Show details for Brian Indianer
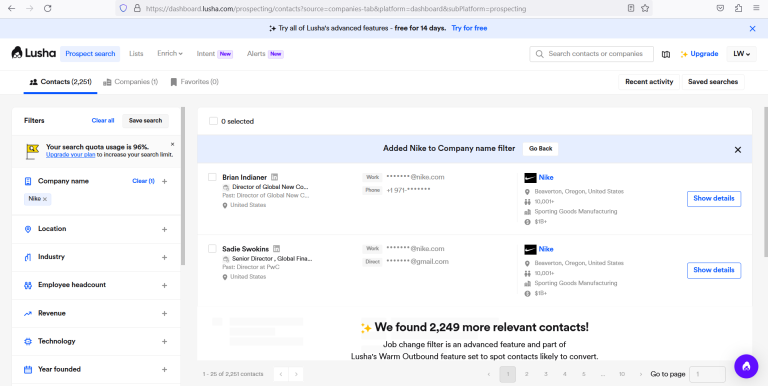 point(714,199)
